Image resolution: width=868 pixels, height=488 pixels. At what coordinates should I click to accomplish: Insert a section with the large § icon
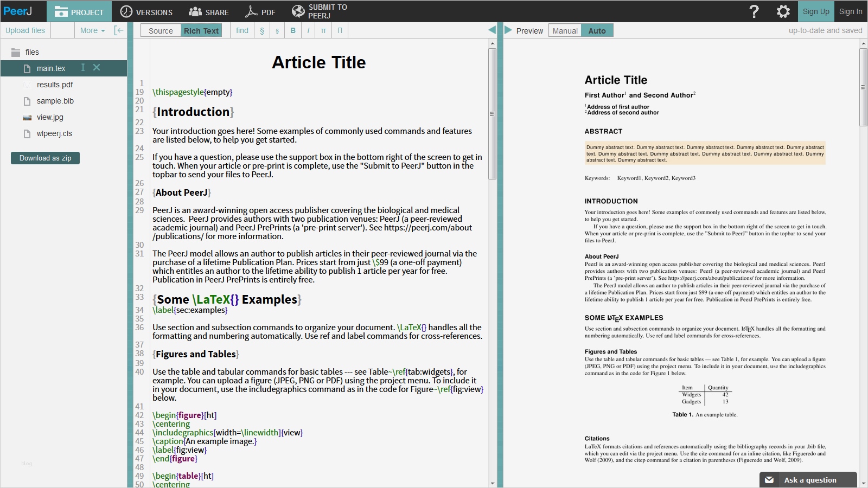pos(262,30)
